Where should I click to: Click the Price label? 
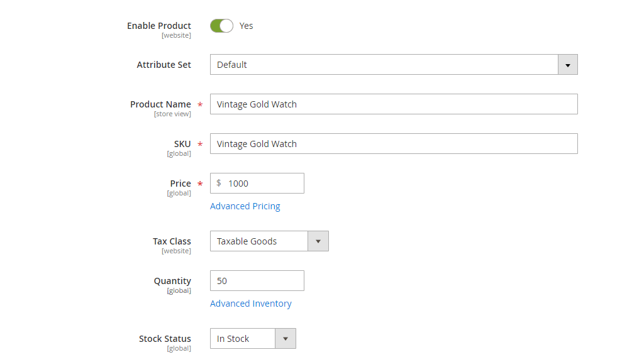180,184
